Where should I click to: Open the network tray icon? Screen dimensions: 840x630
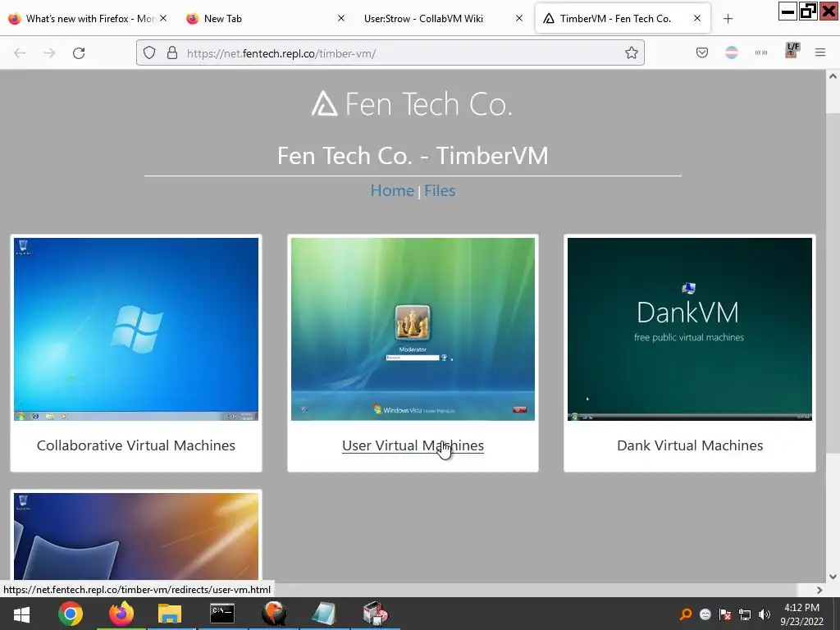tap(745, 614)
